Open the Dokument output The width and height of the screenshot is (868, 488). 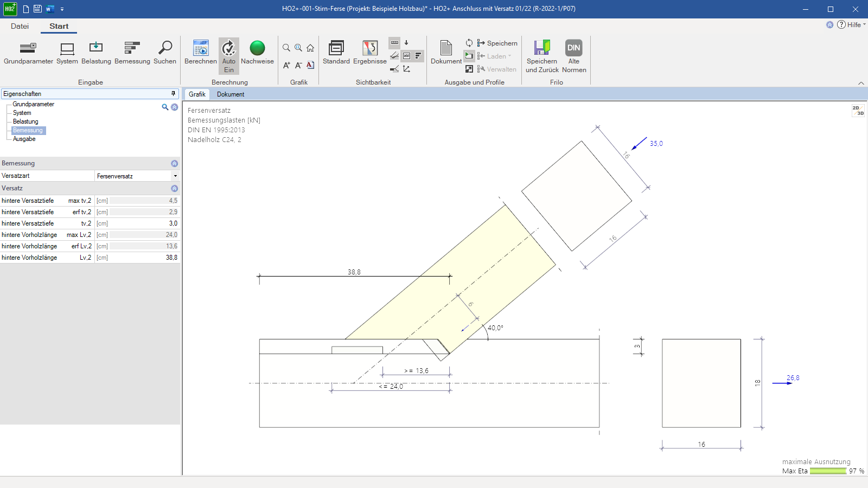tap(446, 53)
